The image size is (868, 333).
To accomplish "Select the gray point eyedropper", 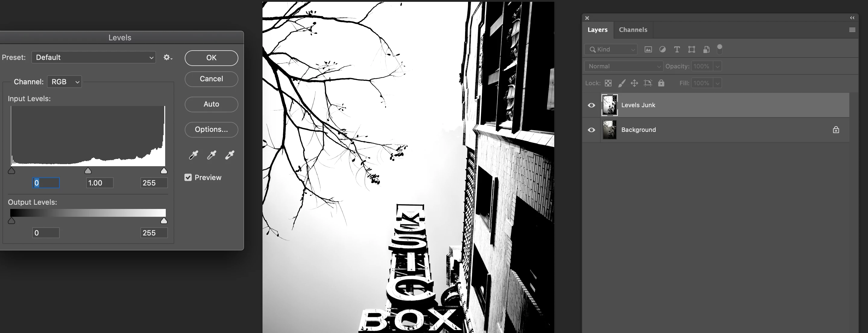I will 212,155.
